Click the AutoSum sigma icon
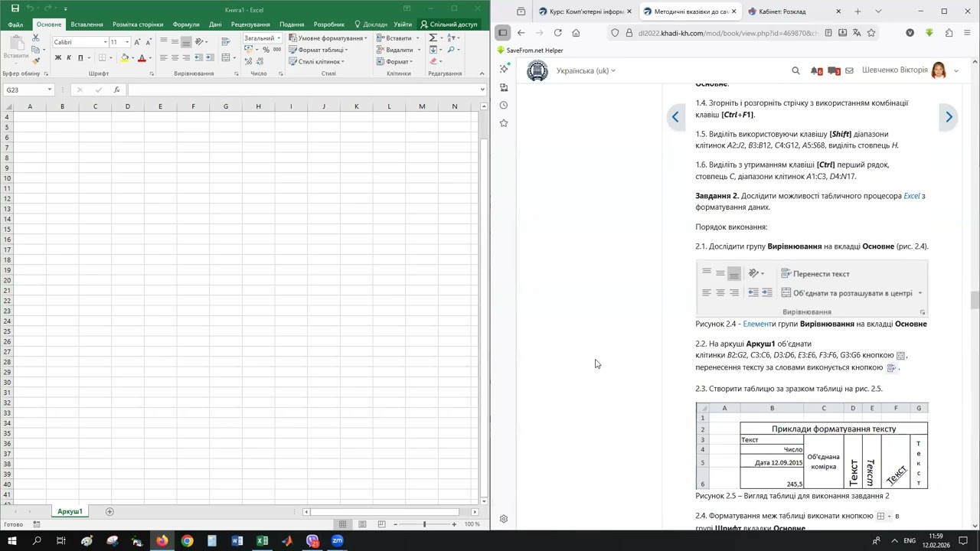 [x=433, y=38]
